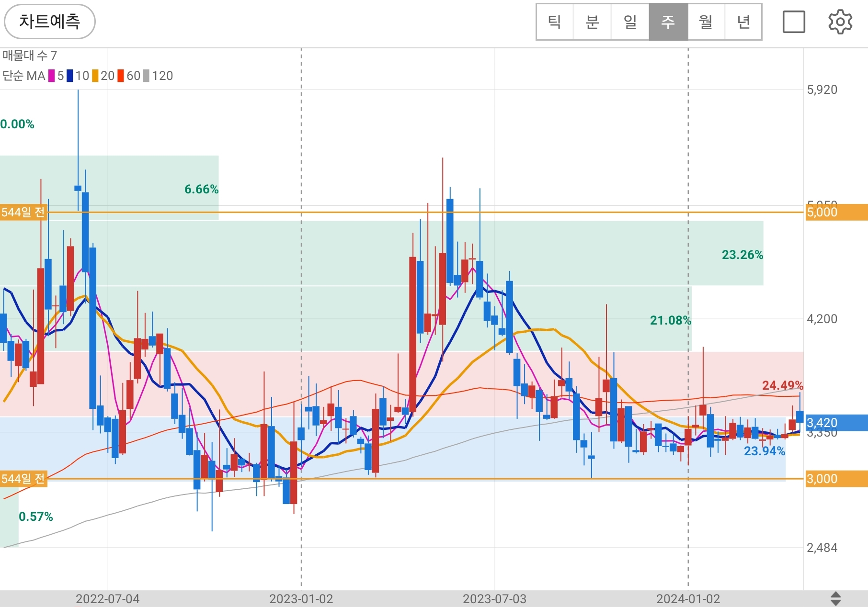Switch to the 틱 timeframe tab
Image resolution: width=868 pixels, height=607 pixels.
(555, 22)
